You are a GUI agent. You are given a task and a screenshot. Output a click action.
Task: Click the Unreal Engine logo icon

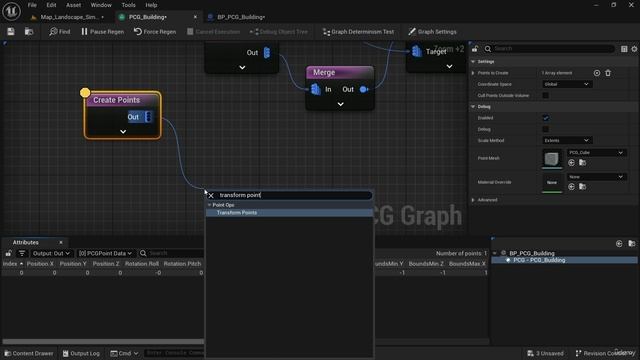[x=11, y=11]
